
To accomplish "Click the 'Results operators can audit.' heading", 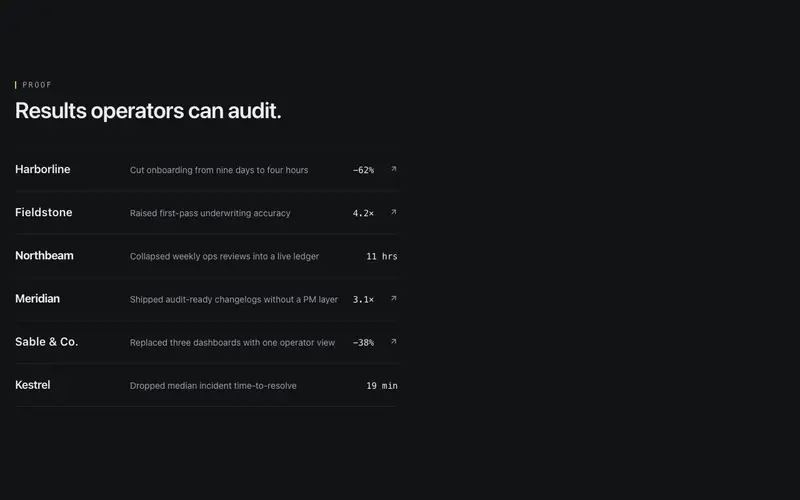I will tap(148, 111).
